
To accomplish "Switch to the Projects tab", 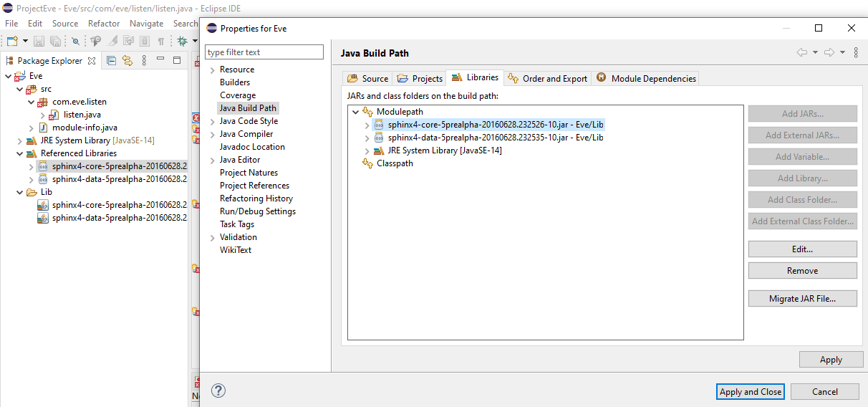I will point(419,78).
